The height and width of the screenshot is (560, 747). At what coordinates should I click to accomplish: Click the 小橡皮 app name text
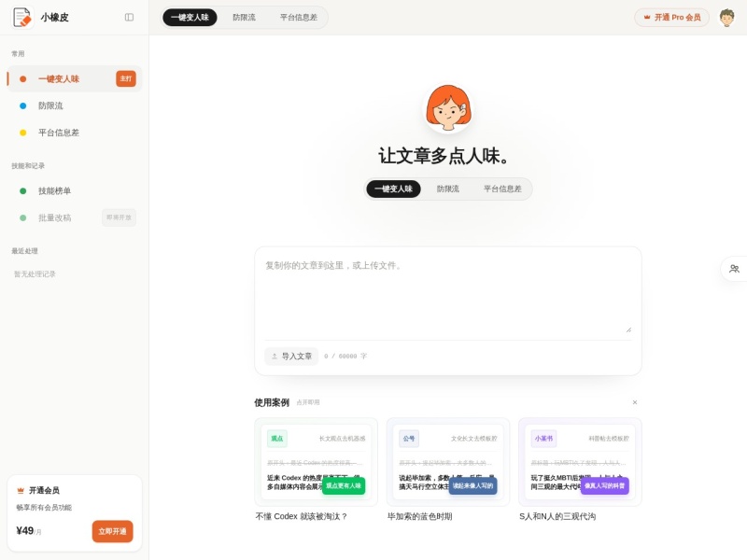point(54,17)
